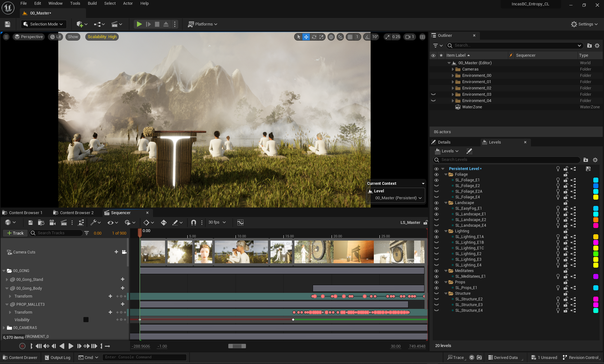This screenshot has height=364, width=604.
Task: Click the Sequencer save icon
Action: coord(30,223)
